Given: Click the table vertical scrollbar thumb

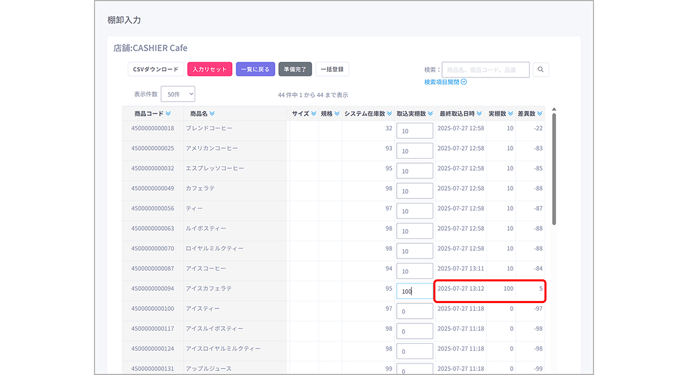Looking at the screenshot, I should [554, 169].
